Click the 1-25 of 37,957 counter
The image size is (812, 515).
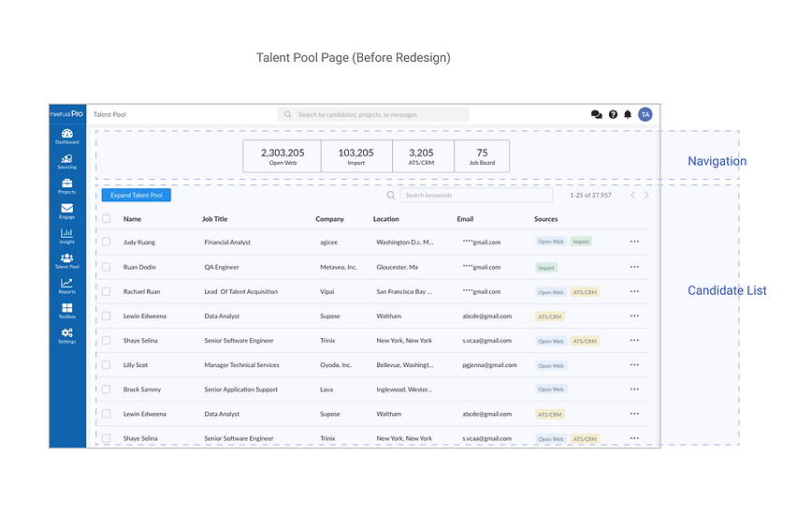[590, 196]
